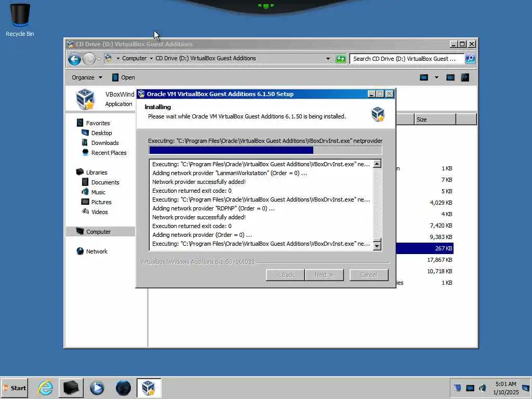This screenshot has width=532, height=399.
Task: Click the Next button in Setup
Action: click(x=324, y=275)
